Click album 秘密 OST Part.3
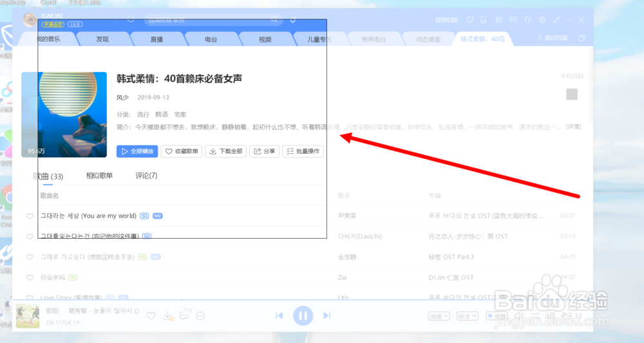 [x=451, y=257]
